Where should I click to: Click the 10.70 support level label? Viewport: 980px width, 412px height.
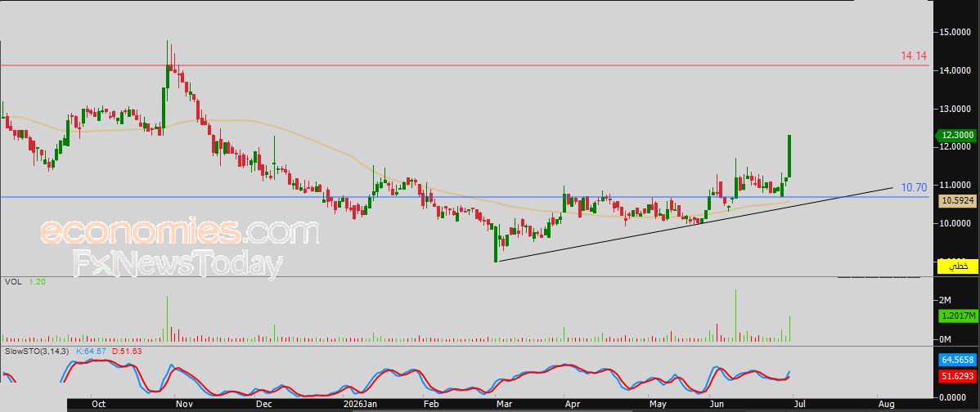(x=913, y=187)
